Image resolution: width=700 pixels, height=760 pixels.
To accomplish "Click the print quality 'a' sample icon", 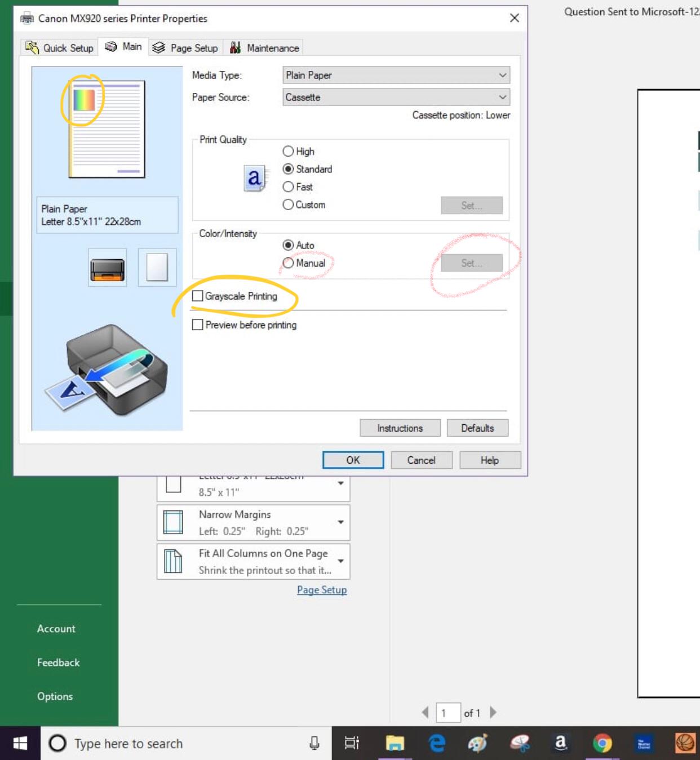I will pyautogui.click(x=256, y=178).
